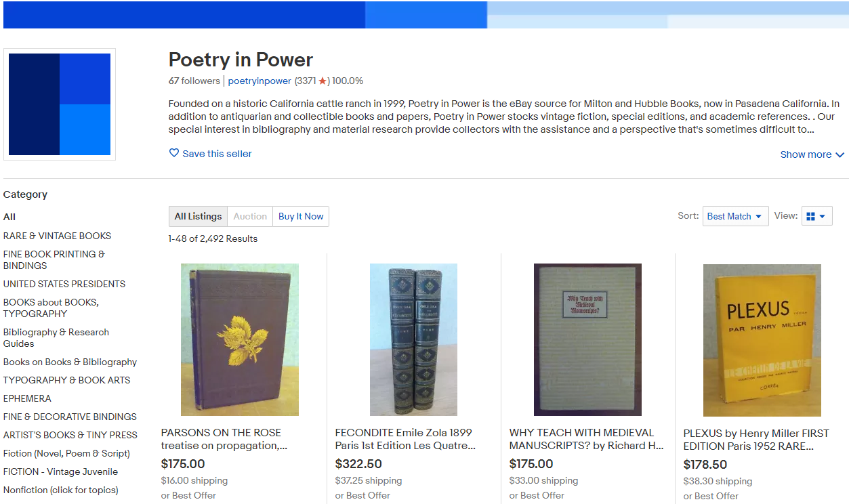Screen dimensions: 849x504
Task: Click the Save this seller link
Action: coord(217,153)
